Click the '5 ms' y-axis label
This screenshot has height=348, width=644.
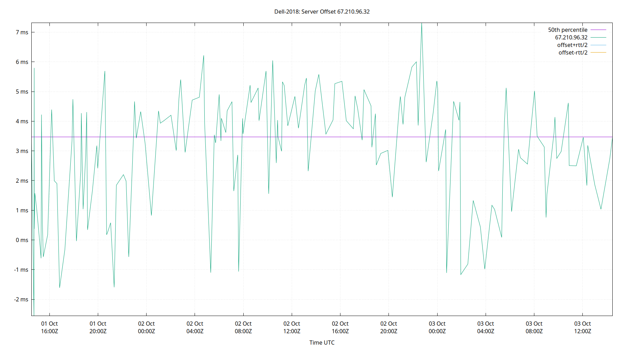click(x=22, y=92)
